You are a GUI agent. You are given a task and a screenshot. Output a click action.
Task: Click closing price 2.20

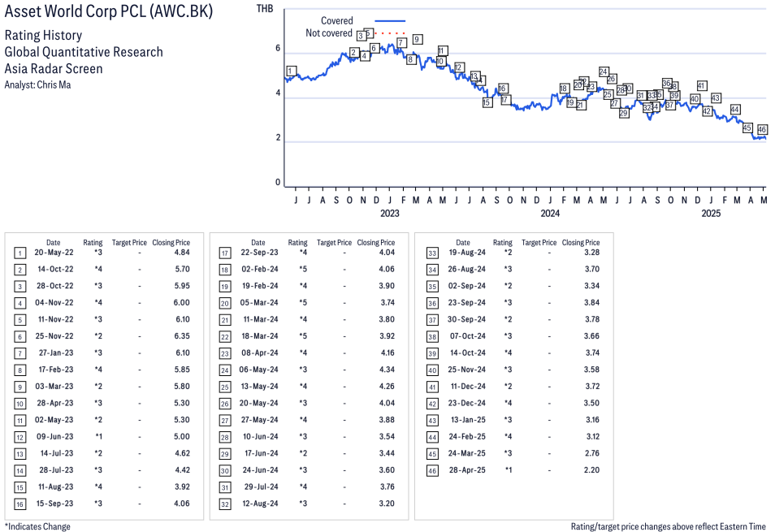[x=591, y=469]
